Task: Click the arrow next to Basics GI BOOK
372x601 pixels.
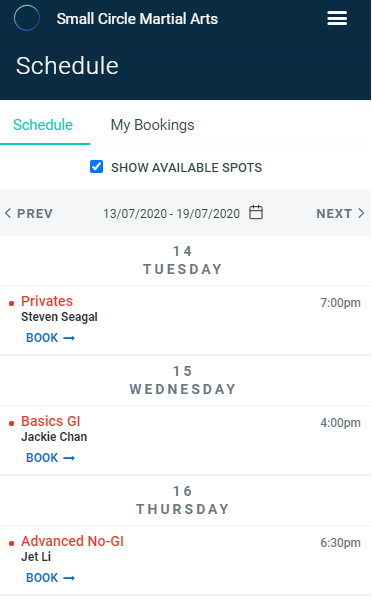Action: coord(69,458)
